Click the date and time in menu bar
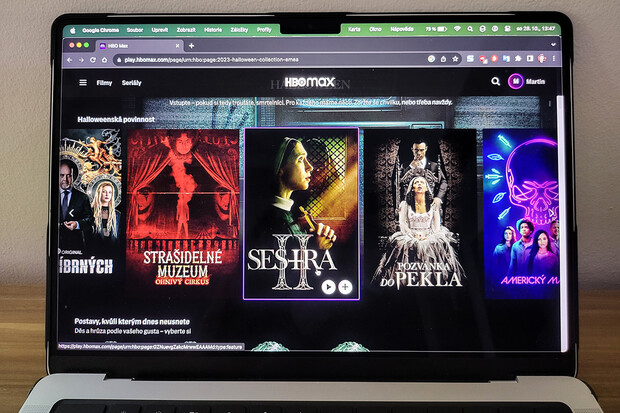Viewport: 620px width, 413px height. [536, 29]
